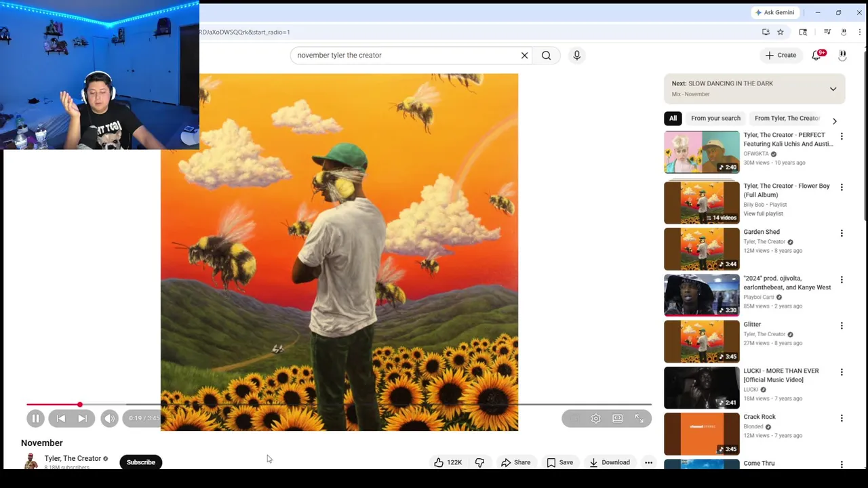Open the notifications bell
868x488 pixels.
click(816, 56)
